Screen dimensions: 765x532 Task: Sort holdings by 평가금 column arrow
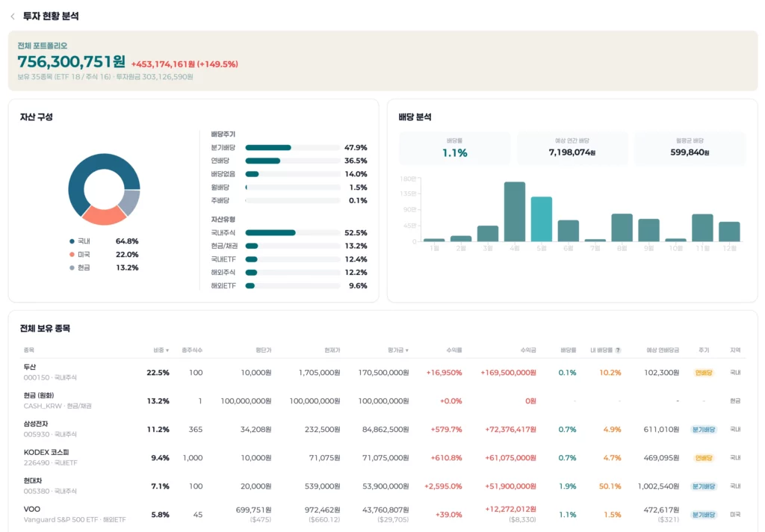(407, 350)
